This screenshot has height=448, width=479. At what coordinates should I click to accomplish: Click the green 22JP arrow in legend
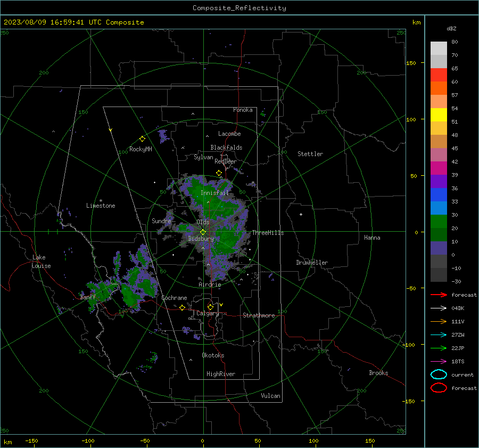[439, 348]
